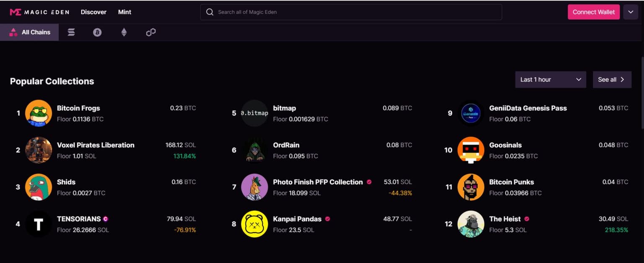Open the TENSORIANS collection avatar
The image size is (644, 263).
39,224
